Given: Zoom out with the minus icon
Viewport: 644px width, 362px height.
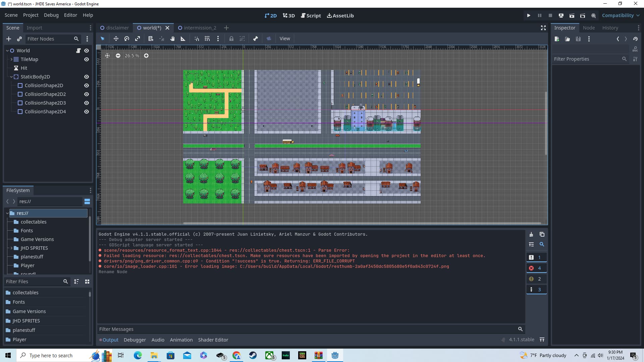Looking at the screenshot, I should pyautogui.click(x=118, y=56).
